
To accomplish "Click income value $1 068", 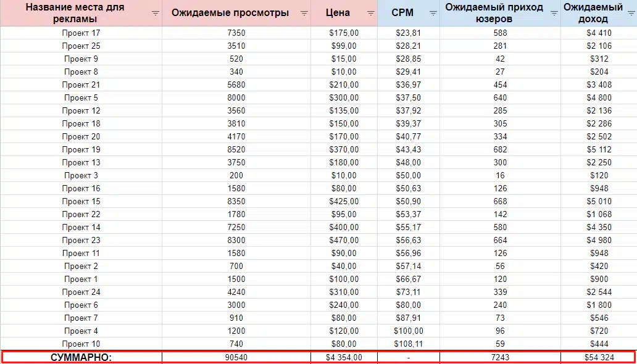I will click(599, 215).
